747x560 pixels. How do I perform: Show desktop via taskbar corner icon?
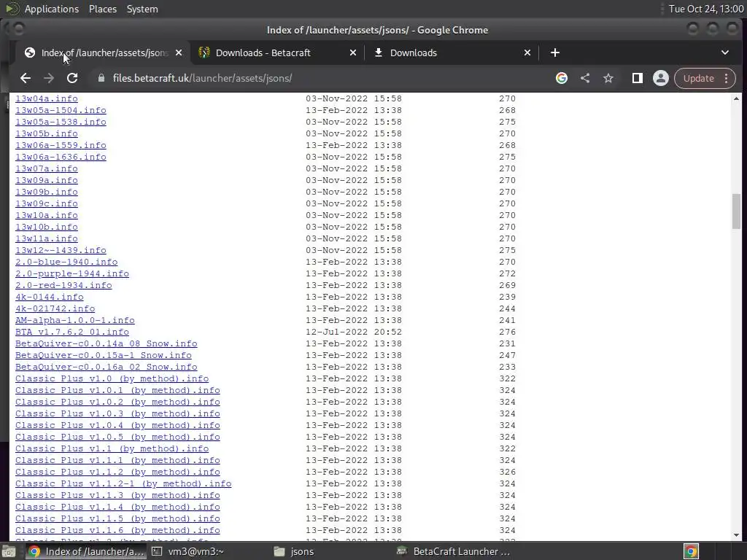click(9, 551)
